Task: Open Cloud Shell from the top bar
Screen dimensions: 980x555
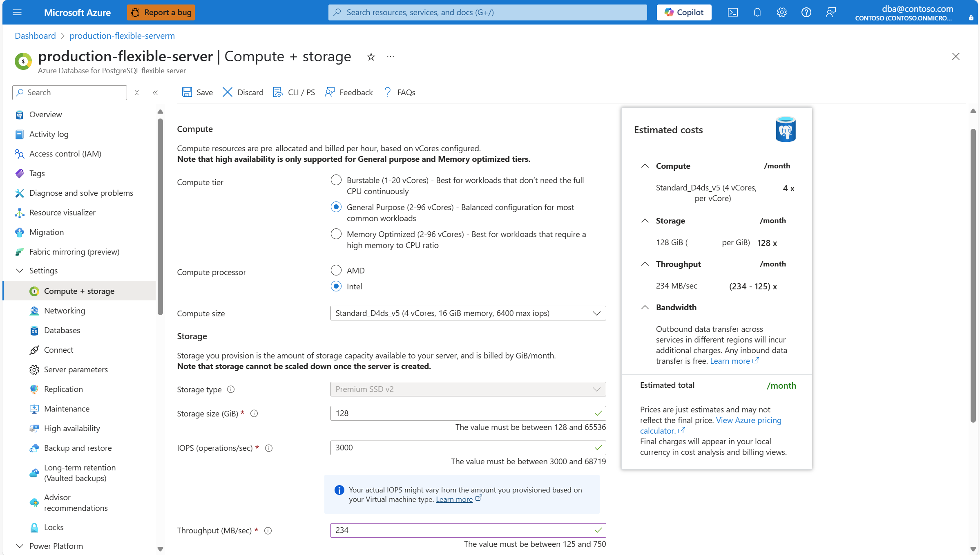Action: pos(732,12)
